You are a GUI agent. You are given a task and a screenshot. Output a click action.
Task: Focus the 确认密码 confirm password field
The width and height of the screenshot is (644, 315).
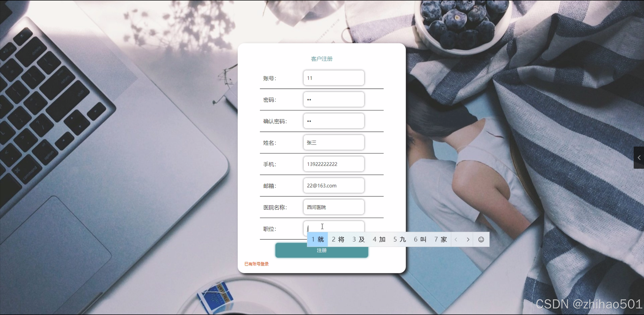(334, 121)
